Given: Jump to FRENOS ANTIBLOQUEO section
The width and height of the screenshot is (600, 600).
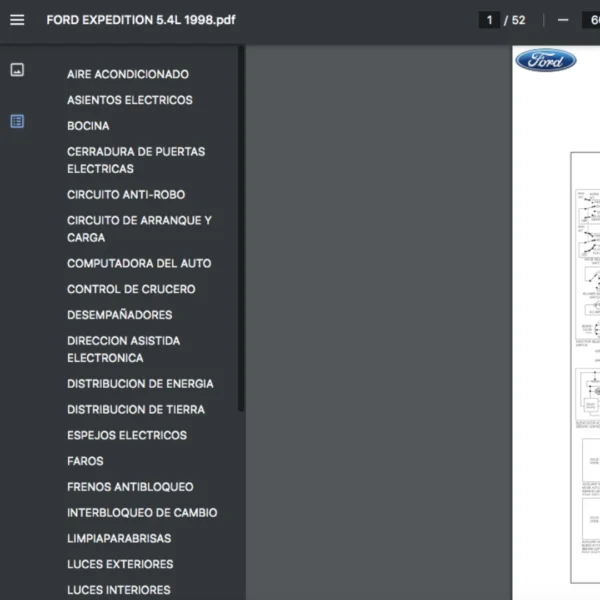Looking at the screenshot, I should (x=130, y=487).
